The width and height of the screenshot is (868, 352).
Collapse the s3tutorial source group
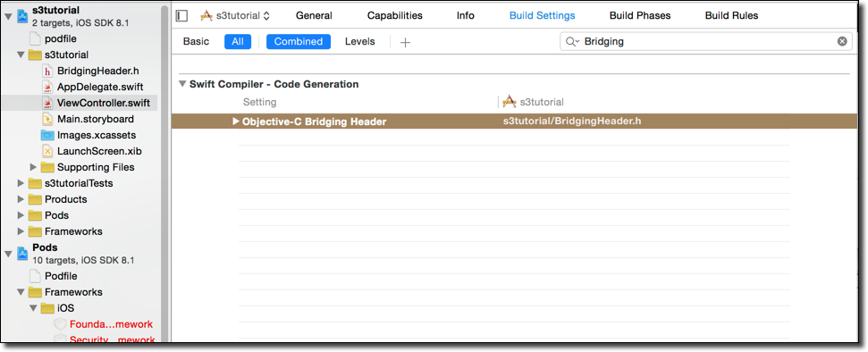21,54
